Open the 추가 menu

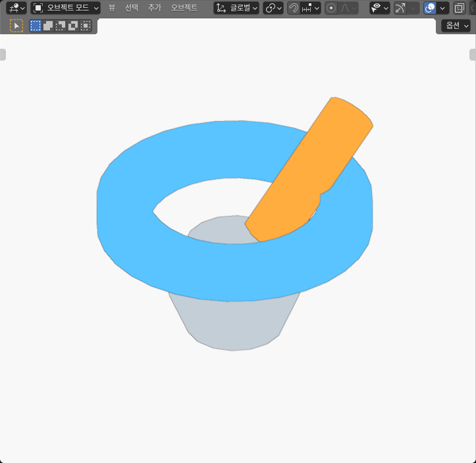tap(155, 8)
